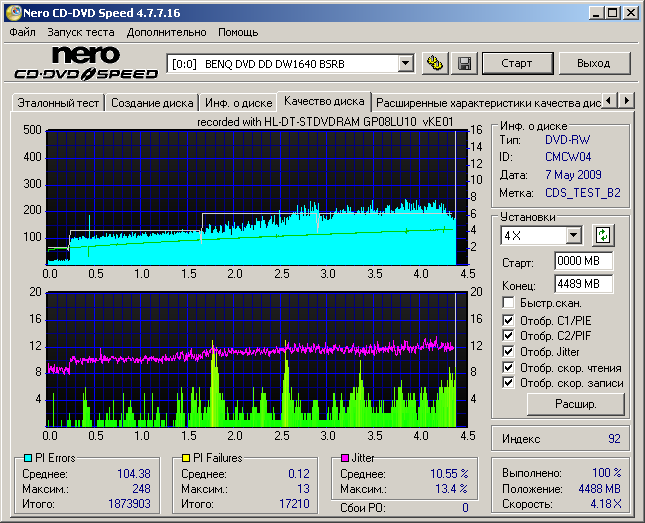Click the yellow PI Failures legend square

[186, 458]
